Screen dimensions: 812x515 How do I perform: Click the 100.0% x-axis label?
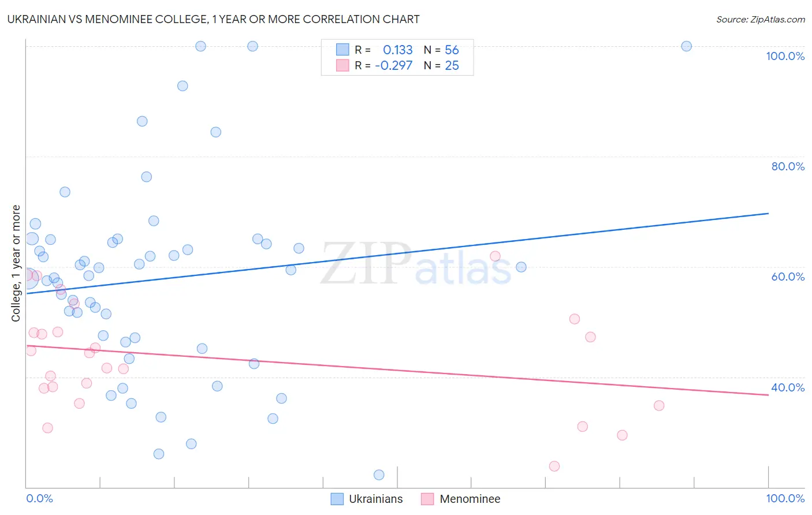click(785, 498)
